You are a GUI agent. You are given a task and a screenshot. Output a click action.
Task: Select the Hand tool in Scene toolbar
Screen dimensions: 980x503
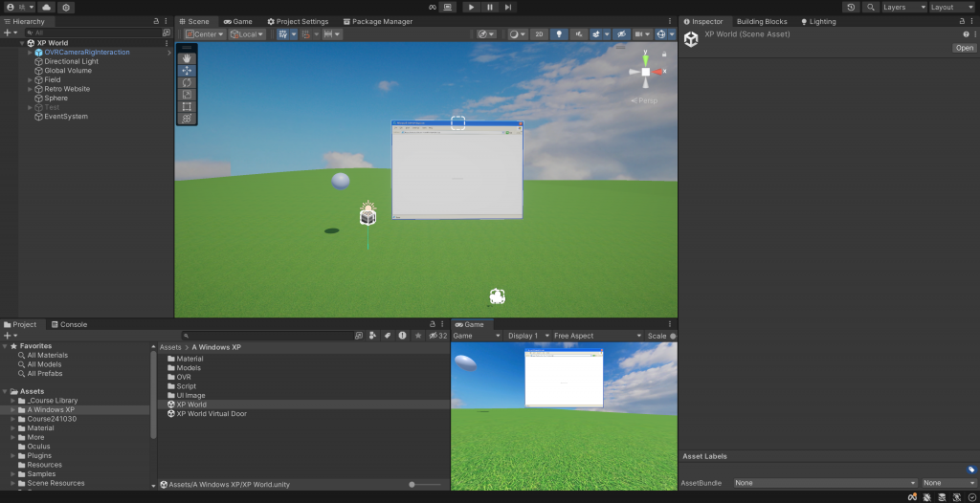tap(187, 58)
